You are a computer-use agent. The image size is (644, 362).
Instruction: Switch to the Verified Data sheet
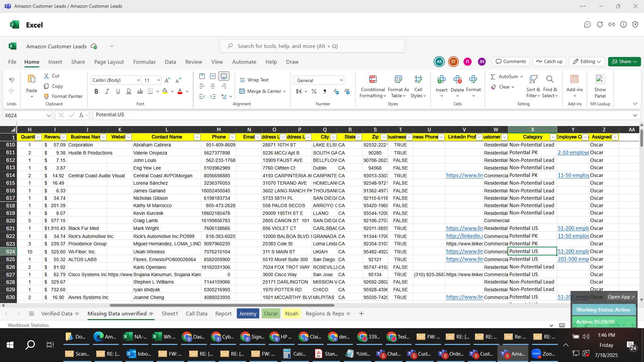(x=57, y=314)
